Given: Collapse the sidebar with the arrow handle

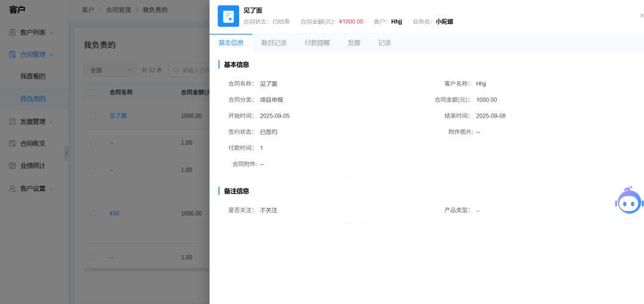Looking at the screenshot, I should click(67, 153).
